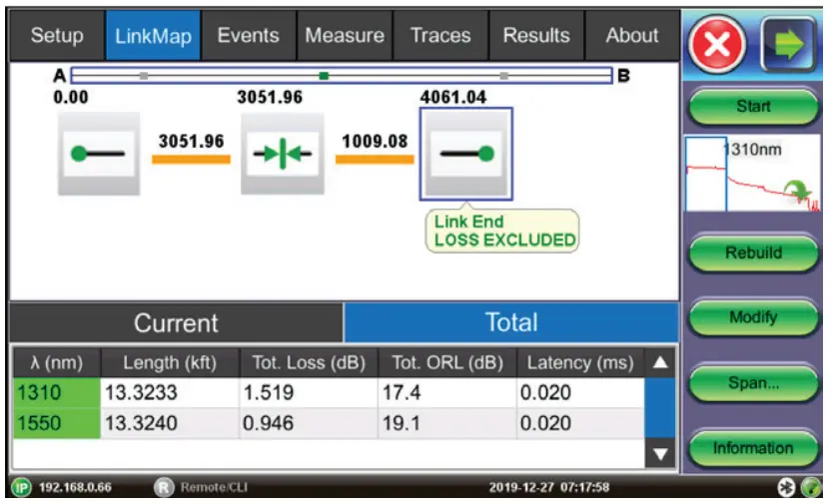The image size is (831, 504).
Task: Click the Bluetooth status icon
Action: (786, 486)
